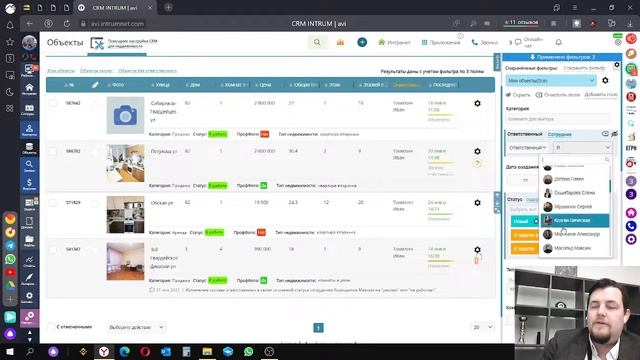Launch Microsoft Edge from the taskbar
Screen dimensions: 640x360
(124, 351)
